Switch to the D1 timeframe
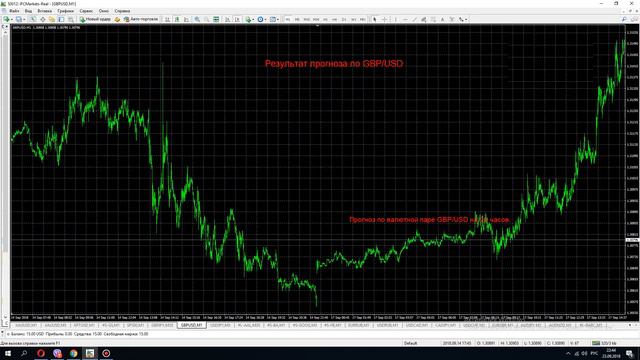 pos(344,19)
